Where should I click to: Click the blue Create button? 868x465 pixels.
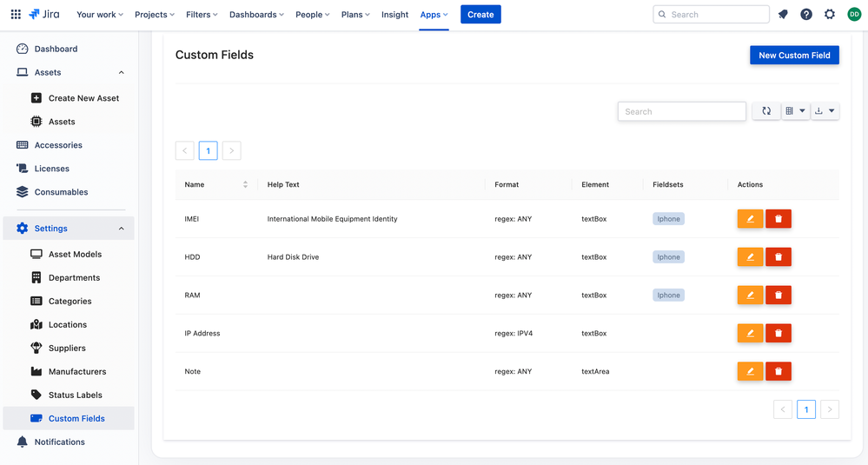point(480,15)
